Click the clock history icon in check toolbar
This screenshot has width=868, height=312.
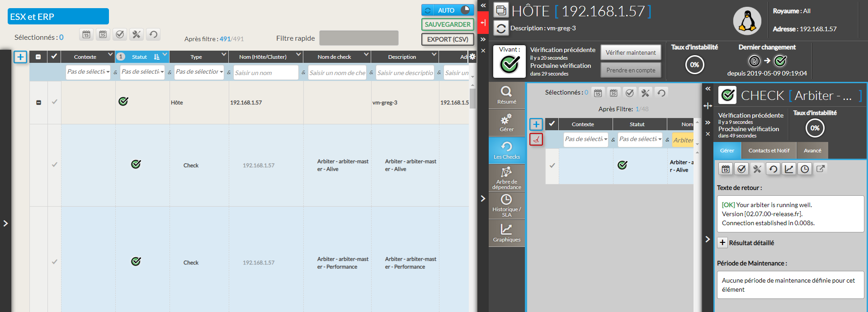(805, 169)
